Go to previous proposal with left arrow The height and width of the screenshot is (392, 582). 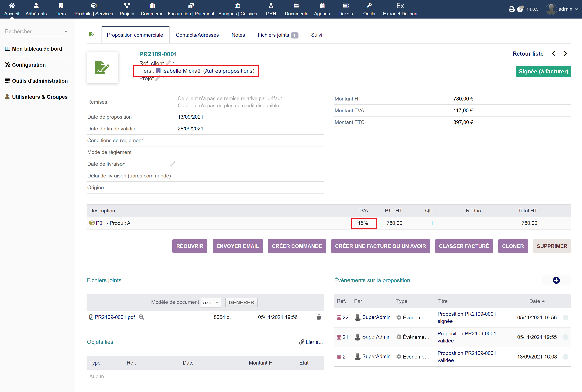click(554, 54)
